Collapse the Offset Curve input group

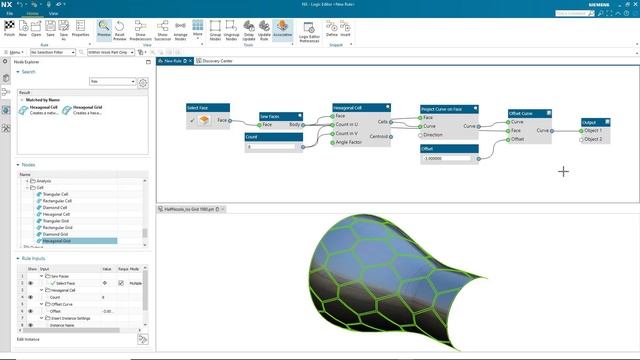42,304
